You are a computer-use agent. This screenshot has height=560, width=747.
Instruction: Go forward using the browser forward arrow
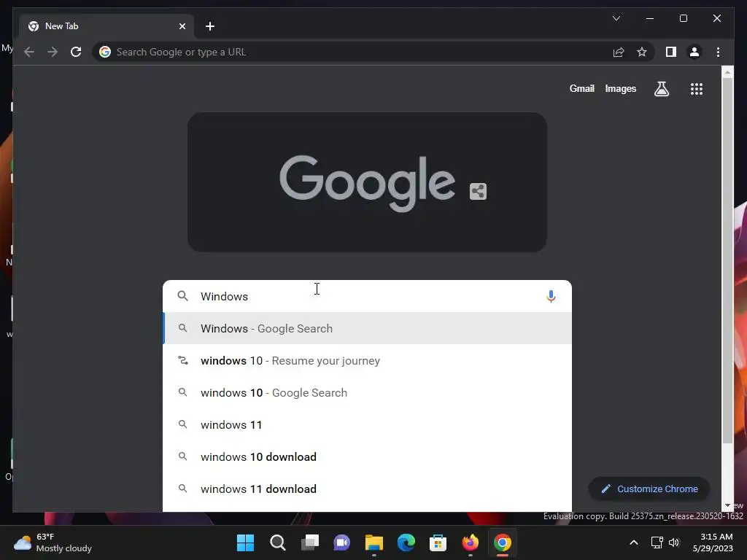(x=53, y=52)
